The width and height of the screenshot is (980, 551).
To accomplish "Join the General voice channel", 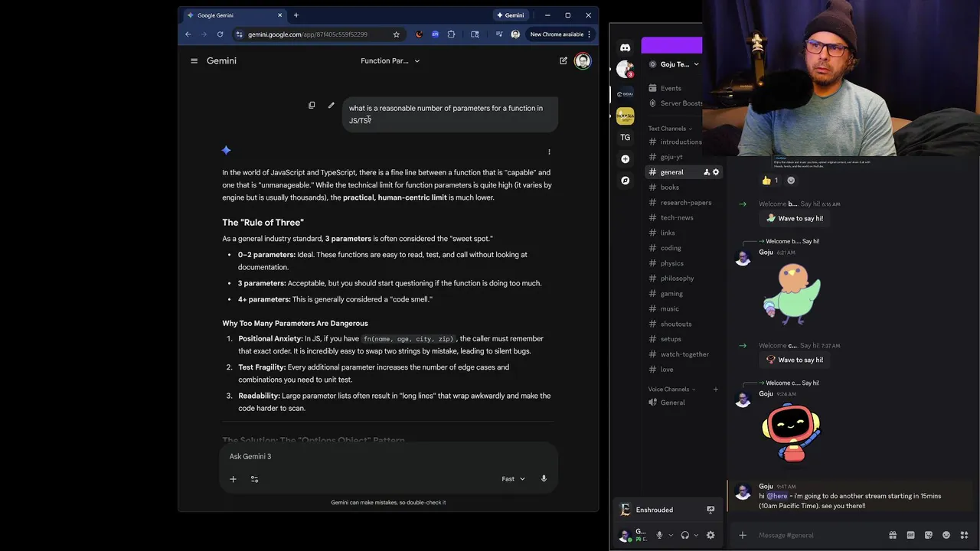I will (x=673, y=403).
